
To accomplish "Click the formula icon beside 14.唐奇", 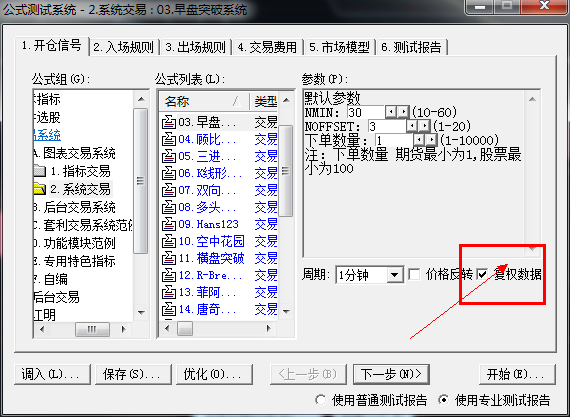I will (169, 309).
